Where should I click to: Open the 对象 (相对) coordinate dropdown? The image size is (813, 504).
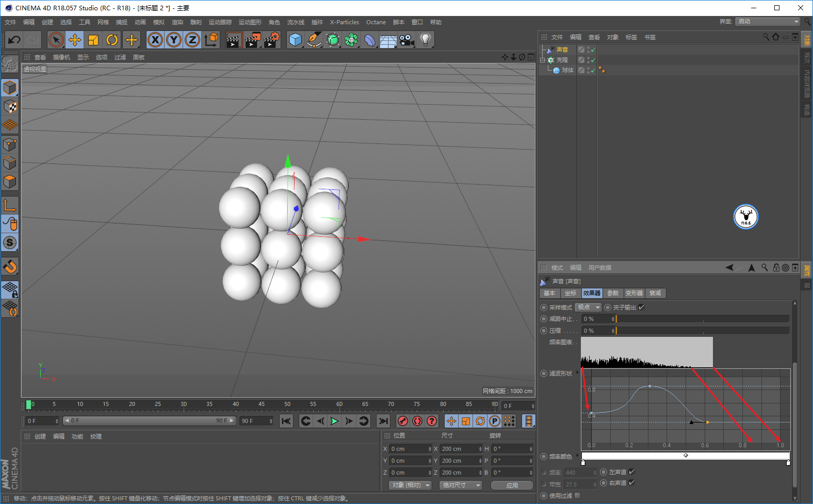410,485
